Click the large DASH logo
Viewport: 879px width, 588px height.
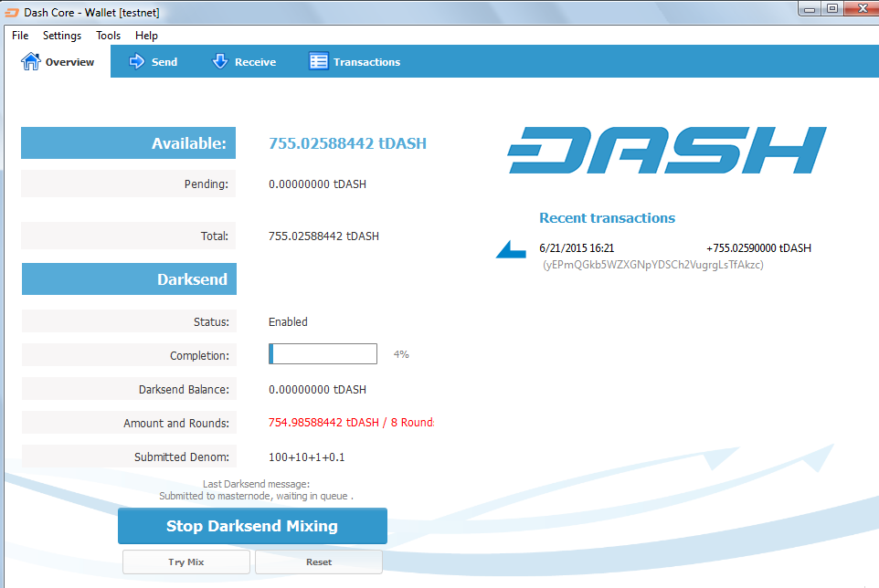(666, 150)
